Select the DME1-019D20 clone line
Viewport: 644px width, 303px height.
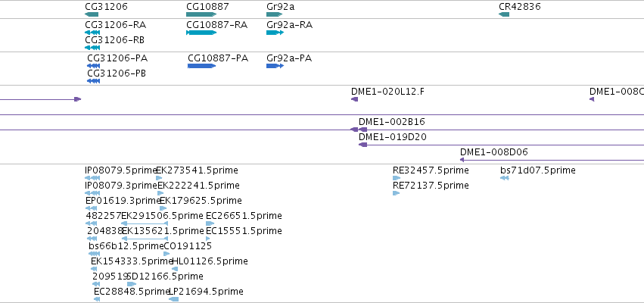click(501, 145)
